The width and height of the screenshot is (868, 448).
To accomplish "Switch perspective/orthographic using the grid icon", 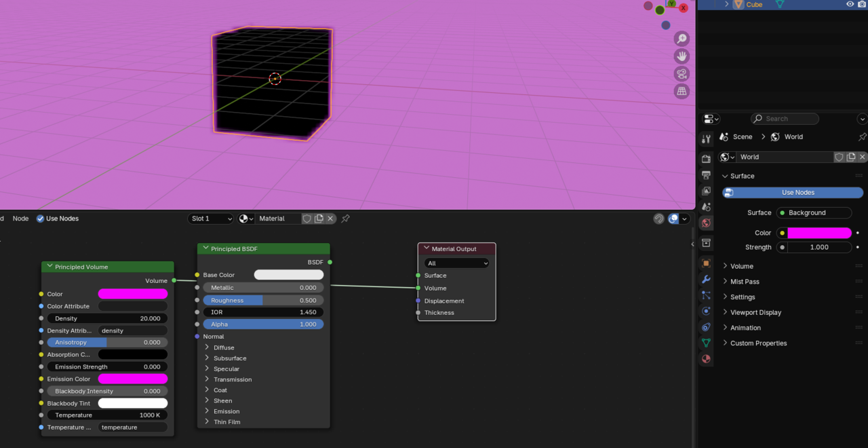I will [x=682, y=91].
